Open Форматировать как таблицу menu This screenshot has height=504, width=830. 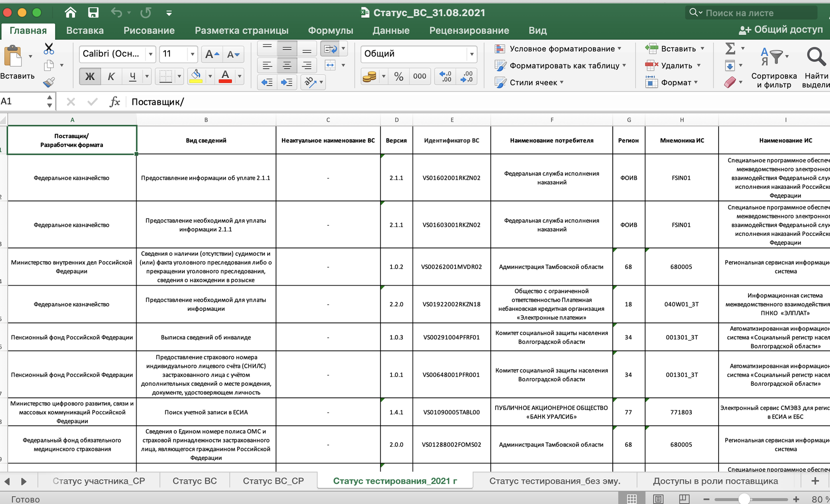click(560, 66)
